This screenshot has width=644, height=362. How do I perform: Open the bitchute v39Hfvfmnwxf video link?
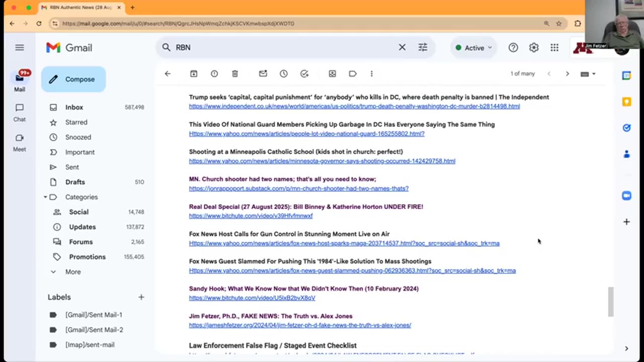tap(251, 216)
